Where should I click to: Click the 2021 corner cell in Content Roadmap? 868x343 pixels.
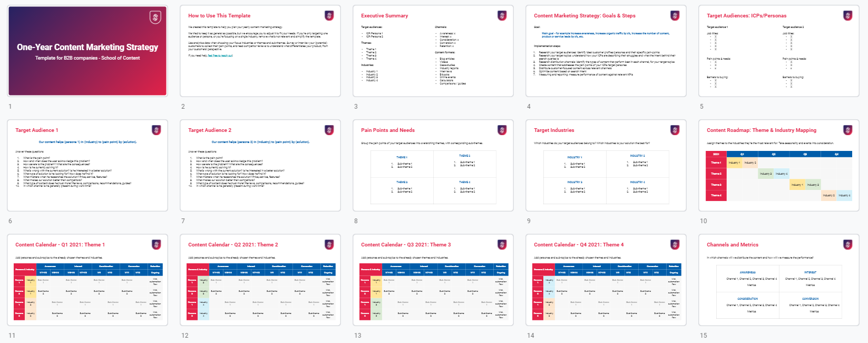716,154
